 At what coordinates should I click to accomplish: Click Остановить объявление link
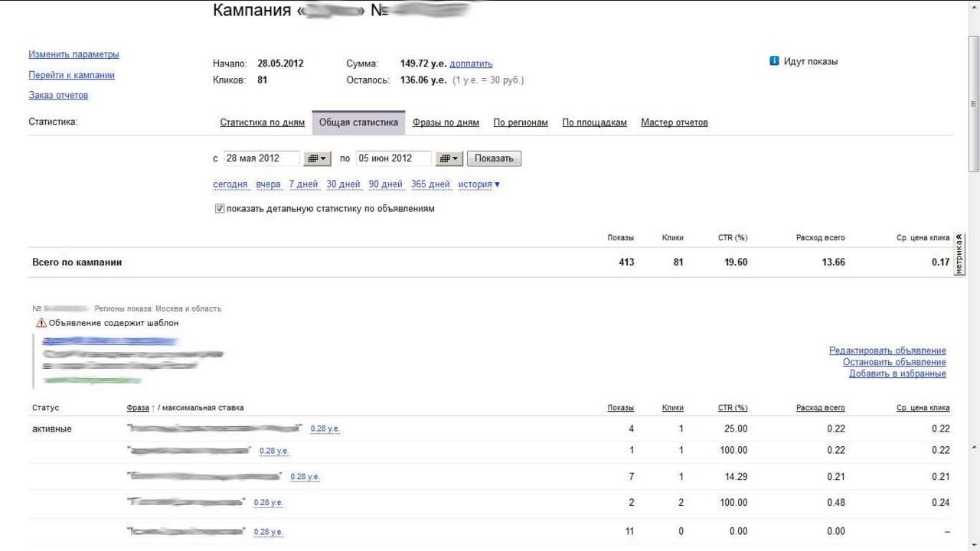click(x=894, y=362)
